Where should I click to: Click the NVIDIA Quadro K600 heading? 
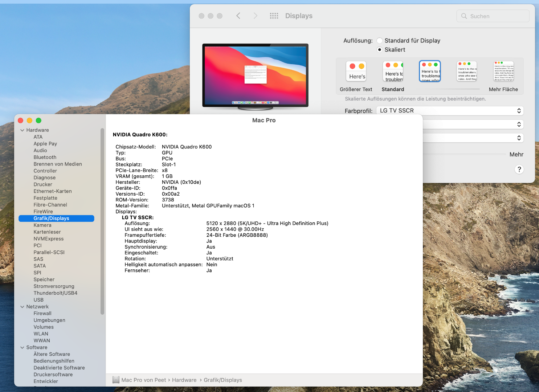click(140, 135)
